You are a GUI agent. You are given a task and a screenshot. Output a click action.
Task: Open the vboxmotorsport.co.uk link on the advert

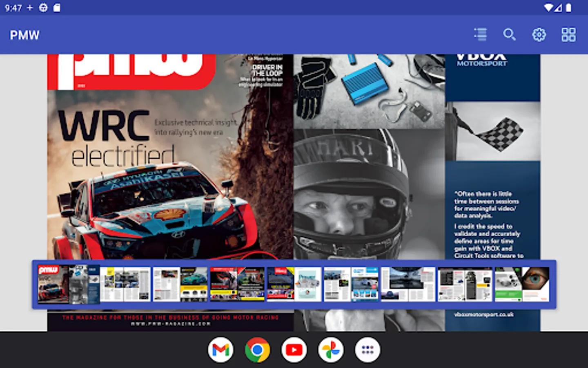pos(484,314)
